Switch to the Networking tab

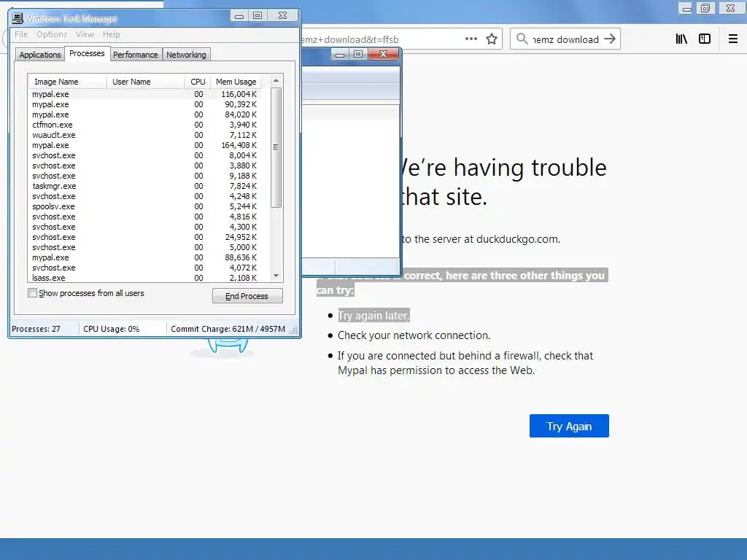pos(186,55)
